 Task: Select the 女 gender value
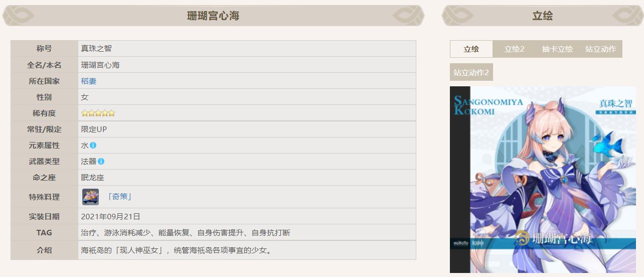[85, 97]
